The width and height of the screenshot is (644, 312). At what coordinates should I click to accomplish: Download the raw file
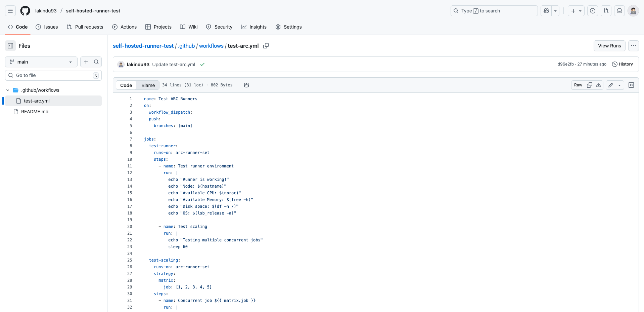coord(598,85)
